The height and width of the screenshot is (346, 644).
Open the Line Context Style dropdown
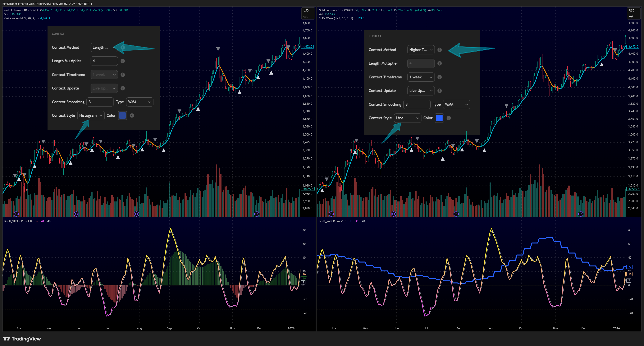pyautogui.click(x=408, y=118)
